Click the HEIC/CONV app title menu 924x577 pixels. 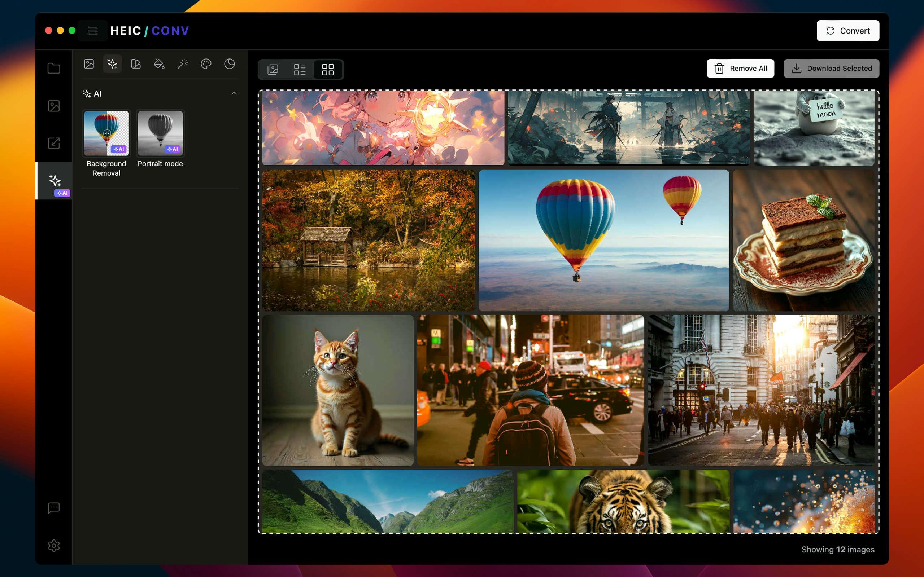tap(150, 31)
